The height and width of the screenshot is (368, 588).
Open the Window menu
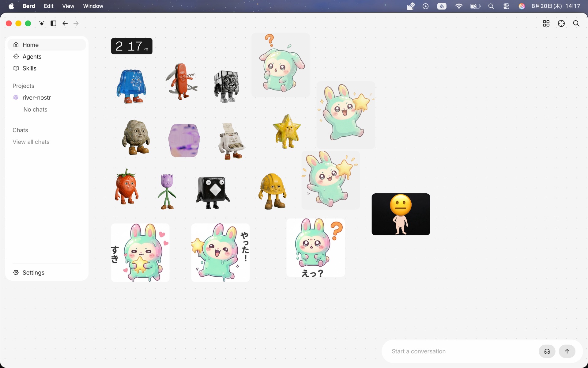pyautogui.click(x=93, y=6)
